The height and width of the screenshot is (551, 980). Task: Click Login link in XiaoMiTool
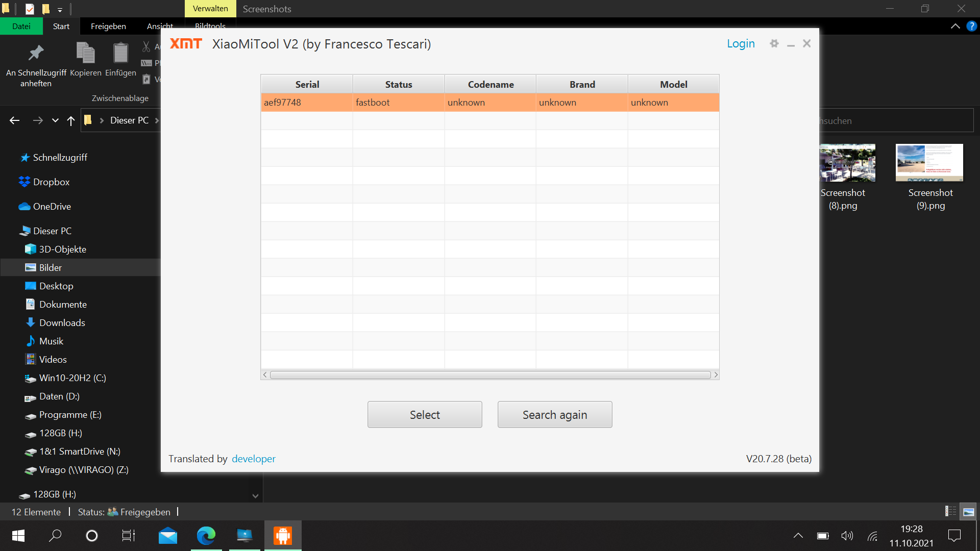[x=741, y=44]
